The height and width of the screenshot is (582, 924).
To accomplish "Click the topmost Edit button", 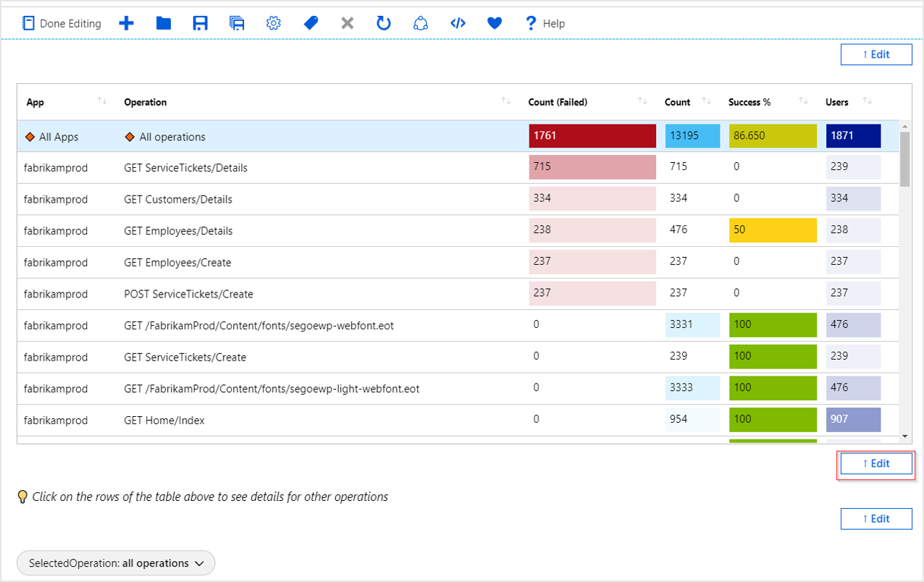I will coord(875,54).
